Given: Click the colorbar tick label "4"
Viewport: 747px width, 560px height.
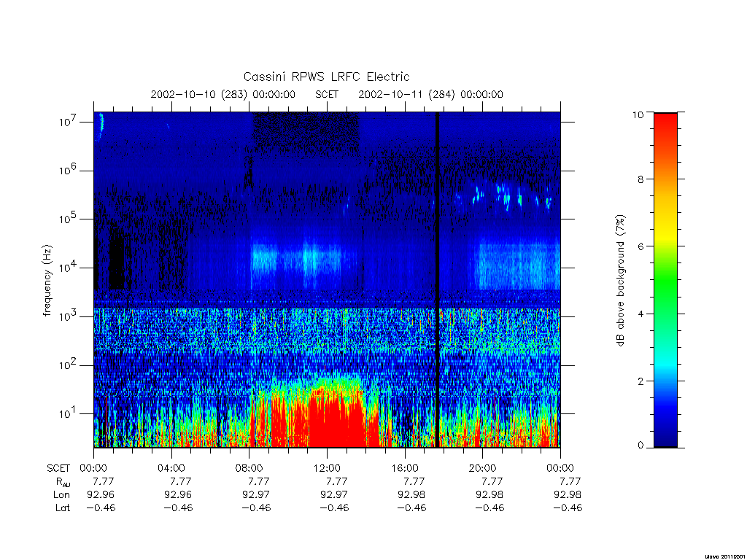Looking at the screenshot, I should (x=640, y=314).
